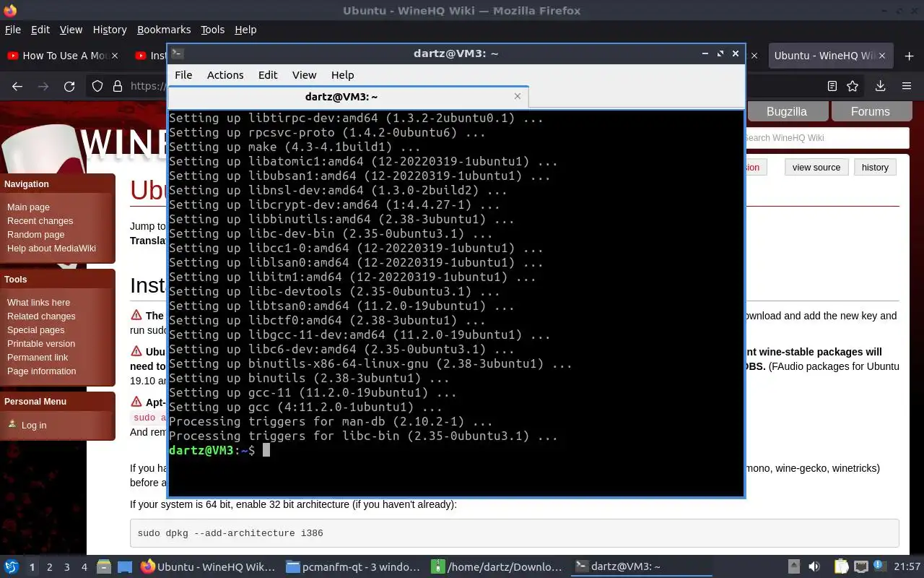Viewport: 924px width, 578px height.
Task: Open terminal View menu
Action: (x=304, y=75)
